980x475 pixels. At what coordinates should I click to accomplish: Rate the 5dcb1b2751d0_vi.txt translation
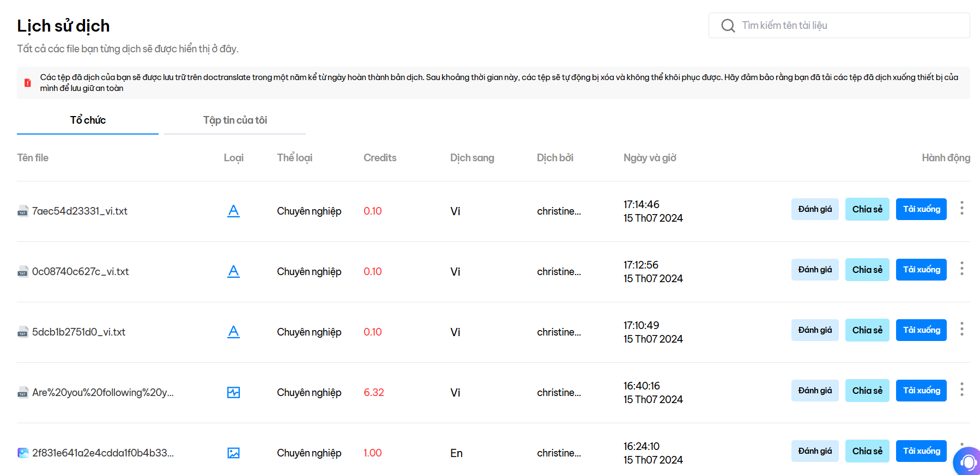click(x=814, y=330)
